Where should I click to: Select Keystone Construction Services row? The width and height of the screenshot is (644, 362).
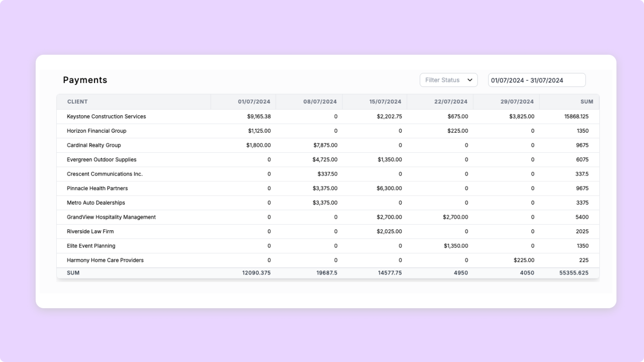106,117
